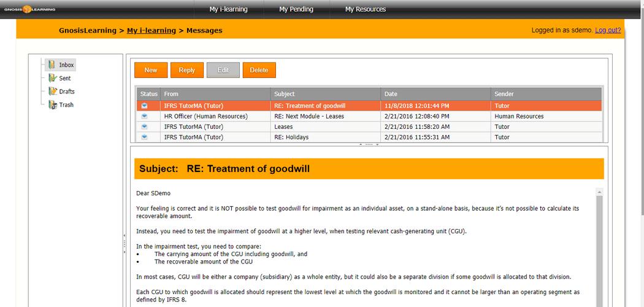Open the Drafts folder icon
644x307 pixels.
52,91
